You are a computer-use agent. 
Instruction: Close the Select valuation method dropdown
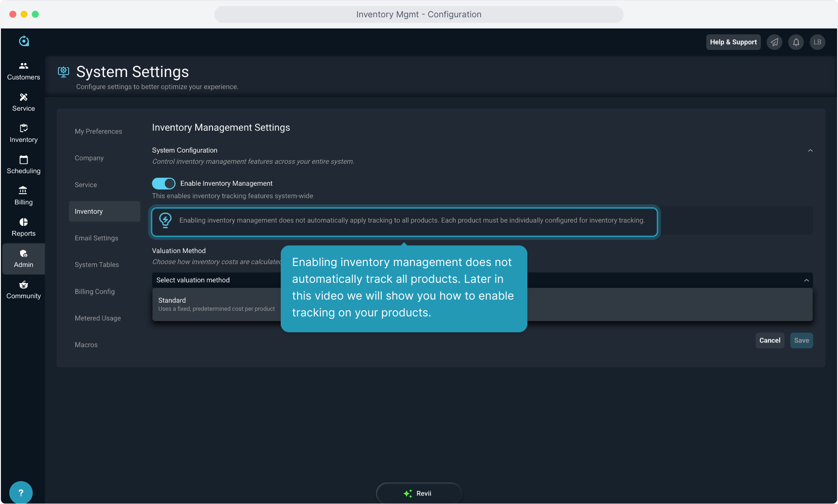point(806,280)
